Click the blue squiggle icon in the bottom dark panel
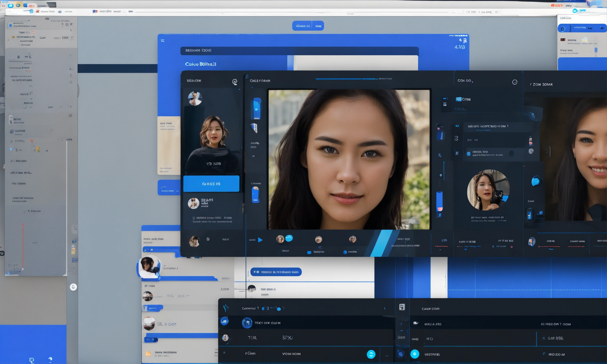The width and height of the screenshot is (607, 364). pyautogui.click(x=226, y=308)
